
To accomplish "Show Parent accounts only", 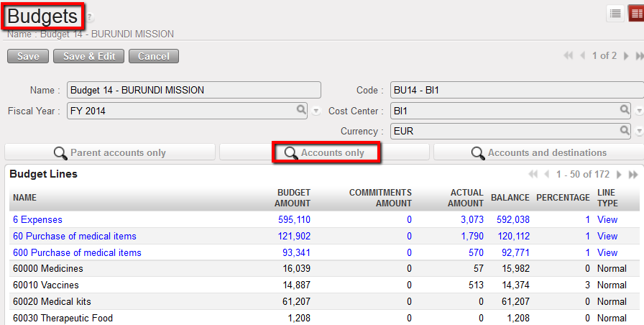I will 110,152.
